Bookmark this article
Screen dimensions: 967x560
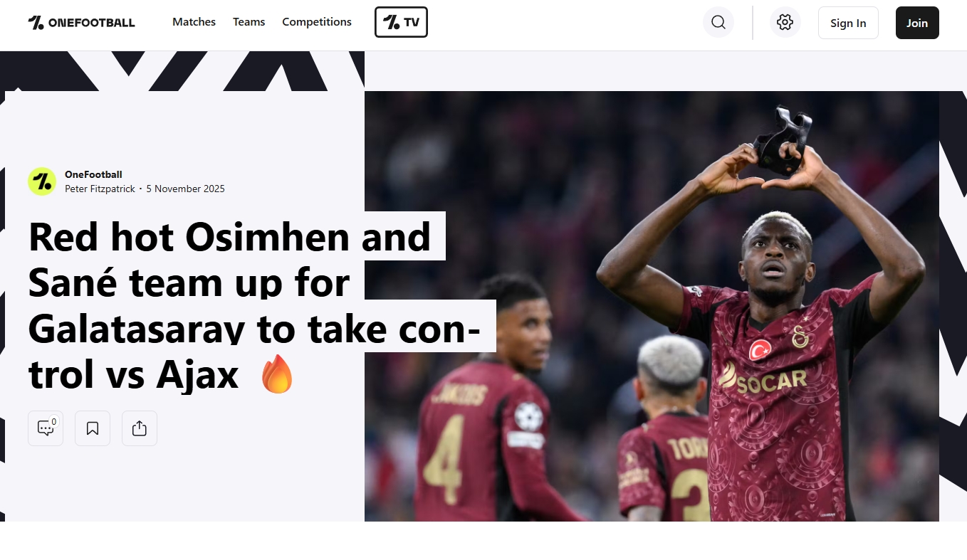[93, 428]
